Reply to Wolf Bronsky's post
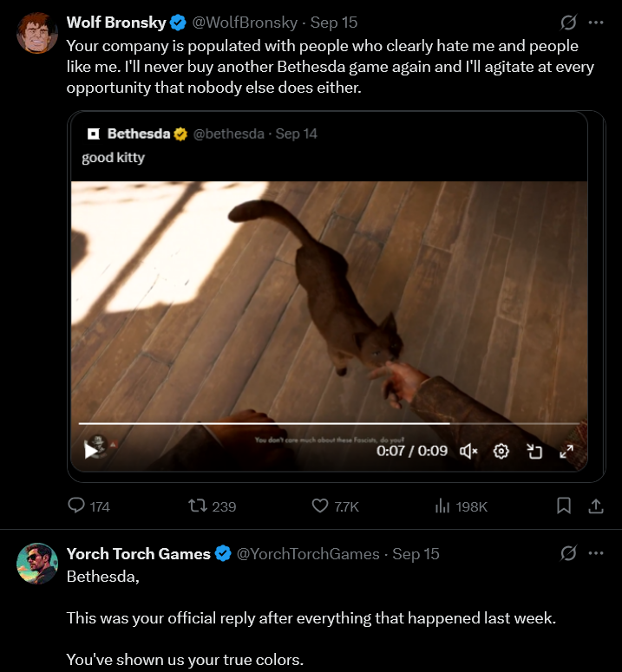 (x=77, y=506)
